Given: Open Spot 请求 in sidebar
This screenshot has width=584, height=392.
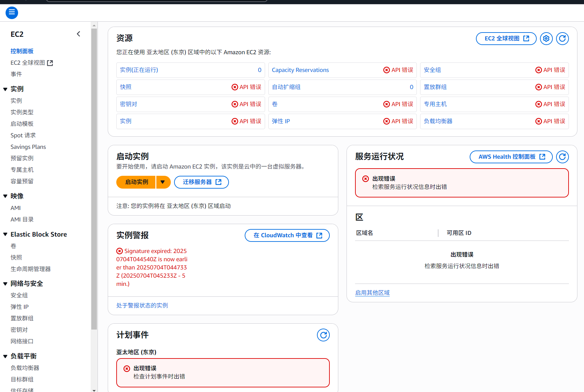Looking at the screenshot, I should [x=23, y=135].
